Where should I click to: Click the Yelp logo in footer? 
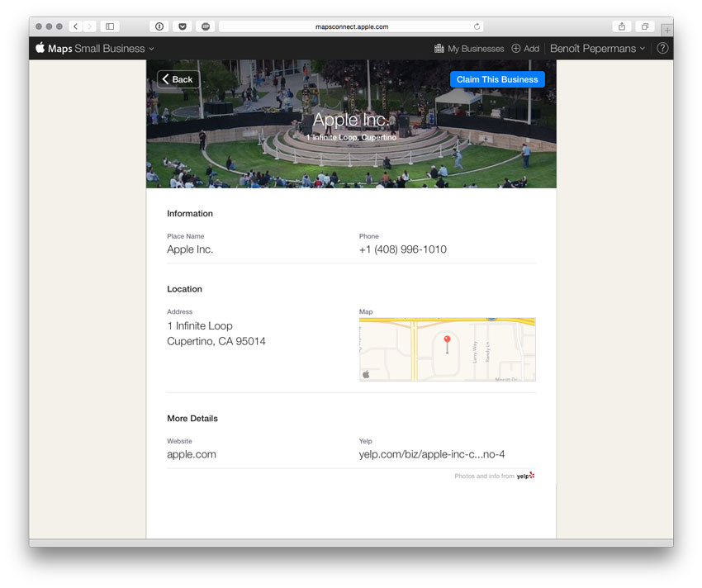click(x=525, y=476)
